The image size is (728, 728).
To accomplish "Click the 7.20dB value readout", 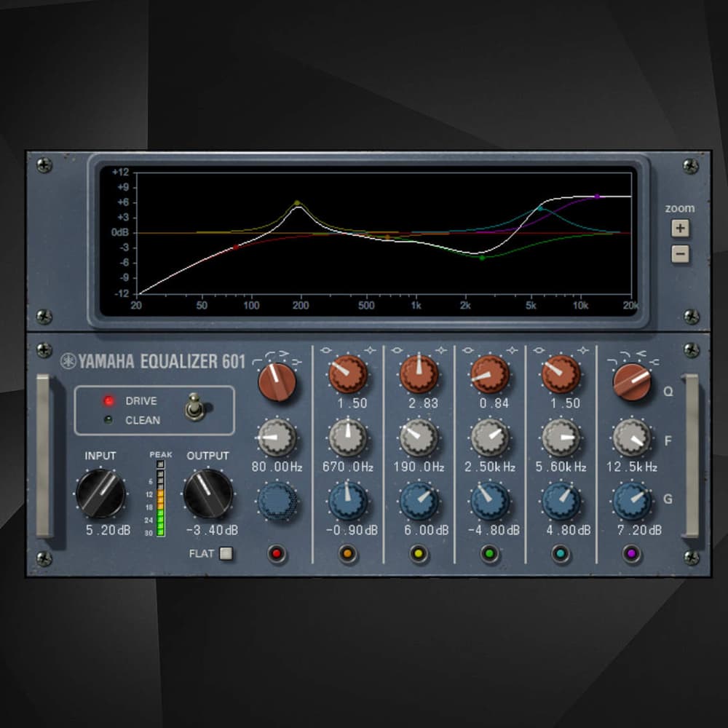I will point(639,530).
